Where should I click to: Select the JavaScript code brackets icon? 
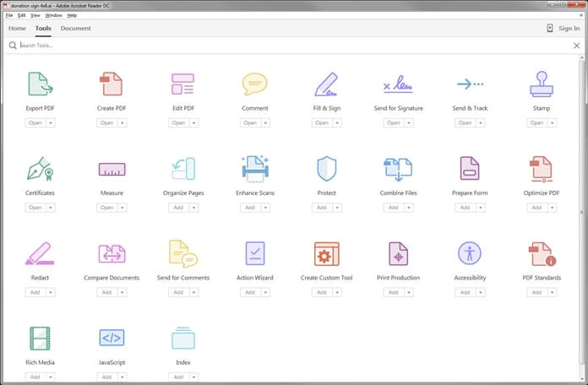click(112, 338)
